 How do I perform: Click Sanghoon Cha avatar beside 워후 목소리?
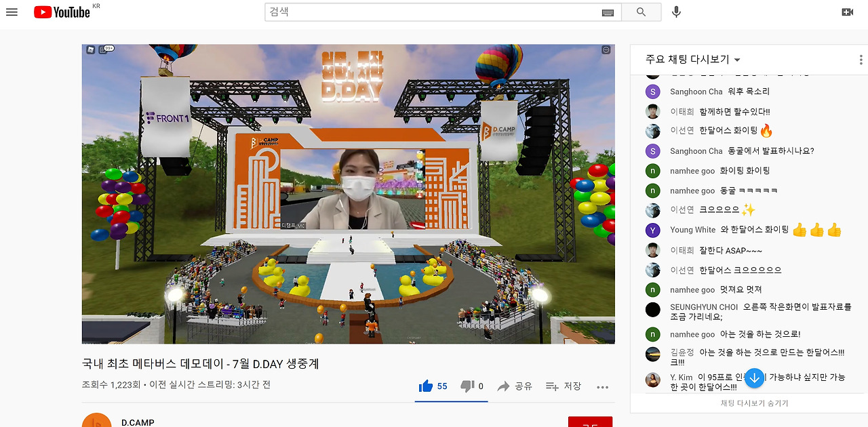tap(653, 91)
